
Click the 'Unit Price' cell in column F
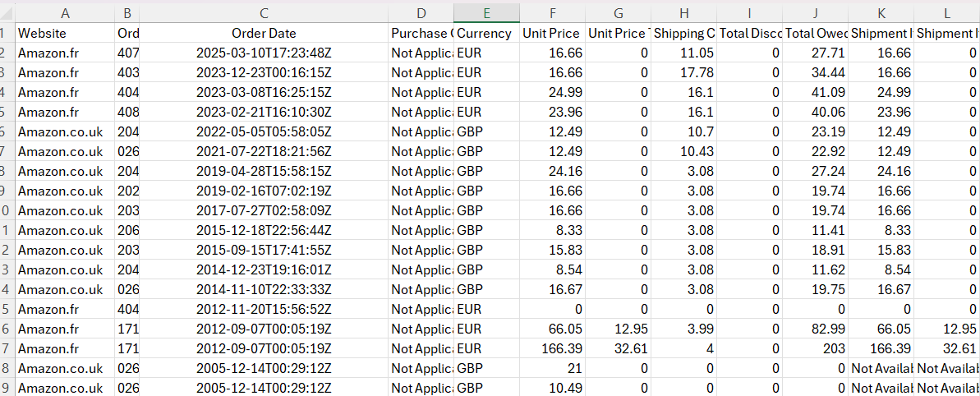(x=553, y=34)
